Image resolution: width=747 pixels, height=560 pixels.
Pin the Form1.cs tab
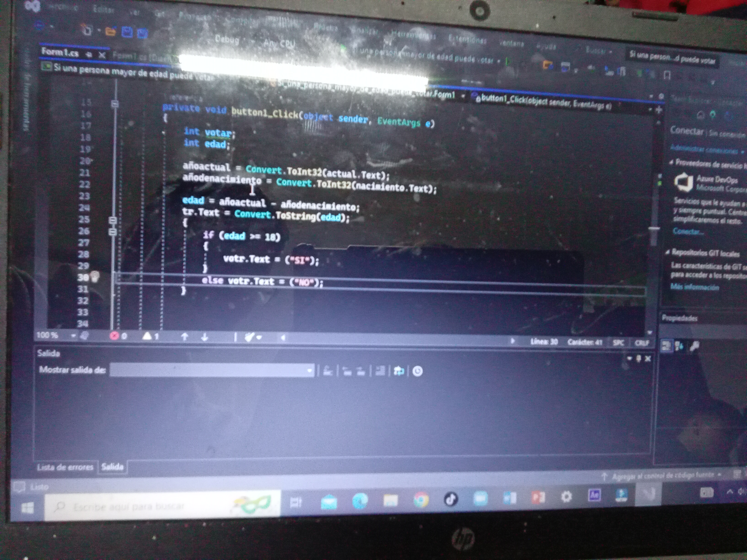[x=89, y=55]
